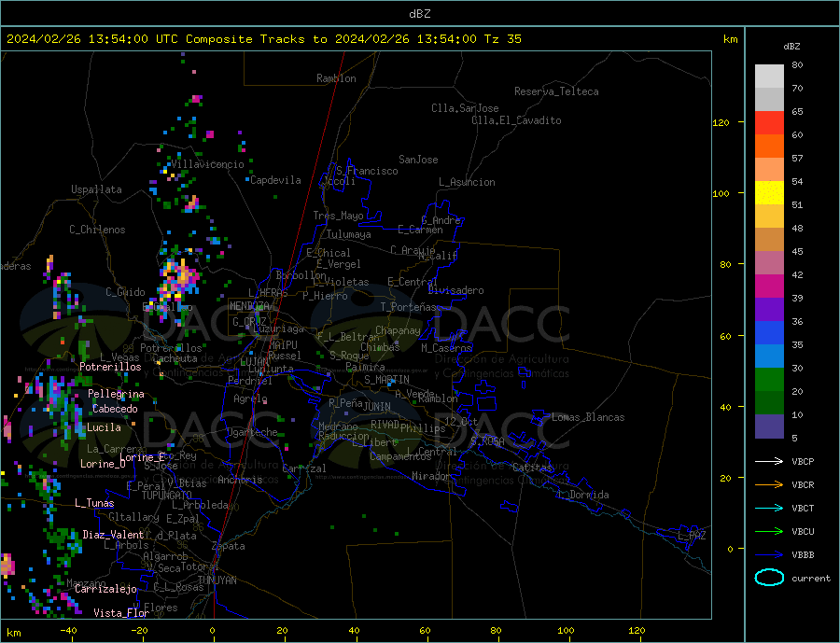Click the dBZ title at top
840x643 pixels.
click(419, 14)
